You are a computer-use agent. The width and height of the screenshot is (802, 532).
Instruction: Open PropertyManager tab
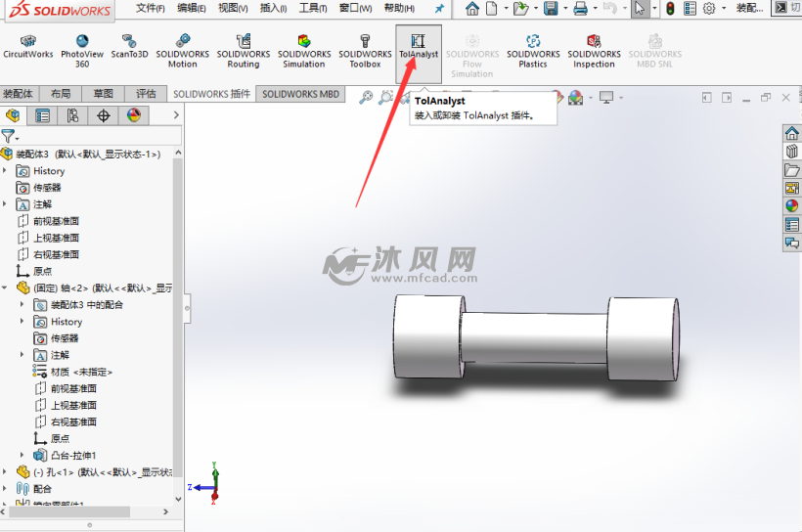point(42,115)
